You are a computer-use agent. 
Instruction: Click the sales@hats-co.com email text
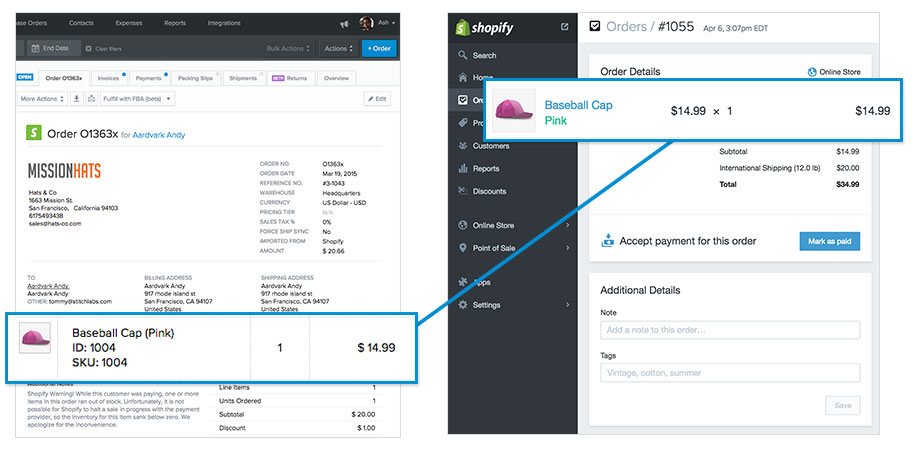pyautogui.click(x=55, y=223)
